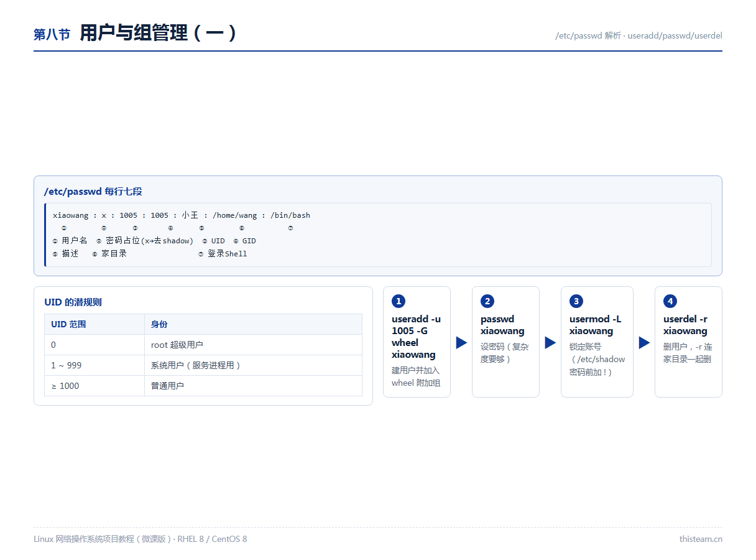
Task: Click the step 1 number badge
Action: tap(399, 301)
